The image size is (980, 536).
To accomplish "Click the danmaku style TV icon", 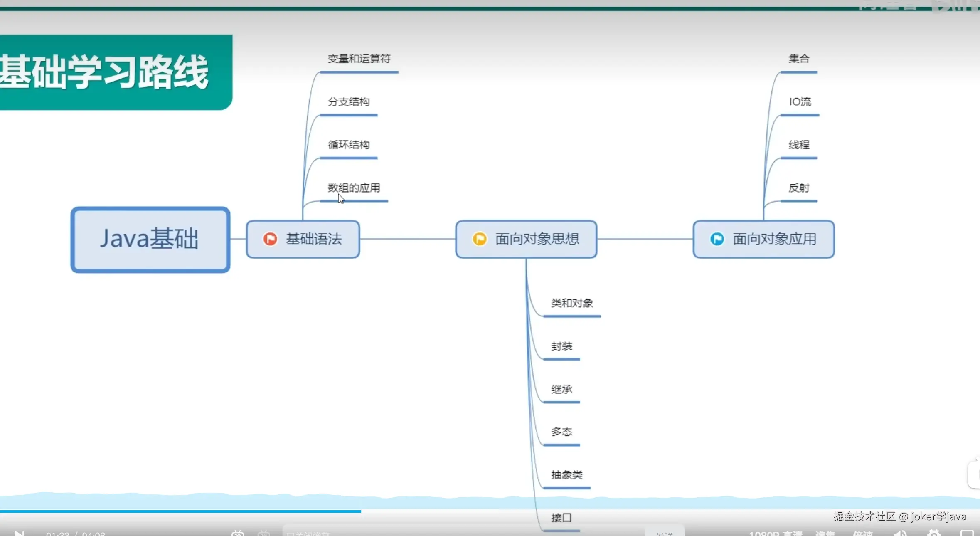I will tap(264, 534).
